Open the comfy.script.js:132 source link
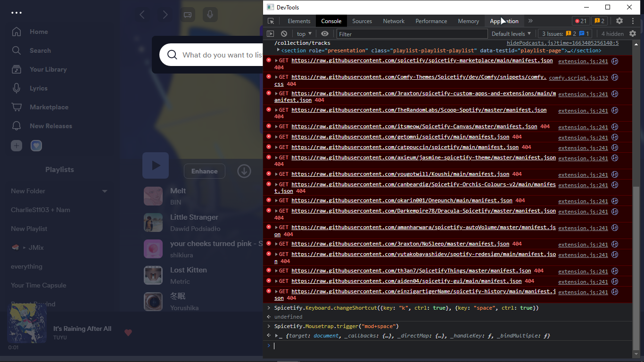Image resolution: width=644 pixels, height=362 pixels. (578, 78)
